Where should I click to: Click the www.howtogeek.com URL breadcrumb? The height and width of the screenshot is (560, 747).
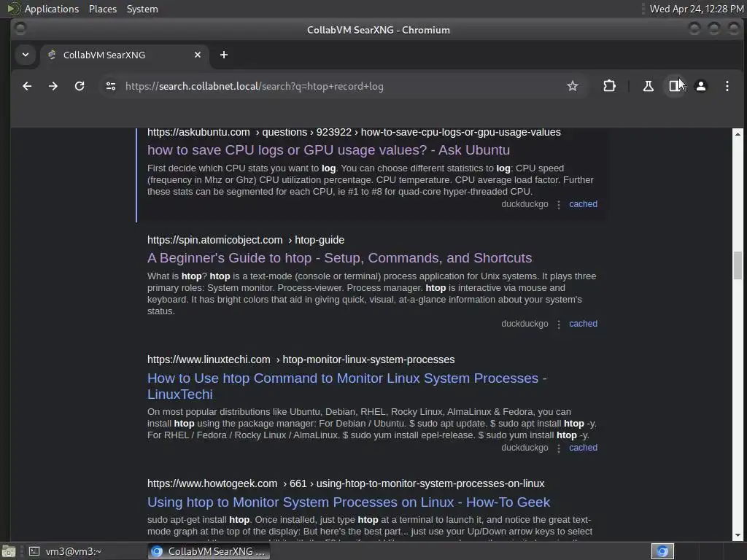[x=346, y=484]
